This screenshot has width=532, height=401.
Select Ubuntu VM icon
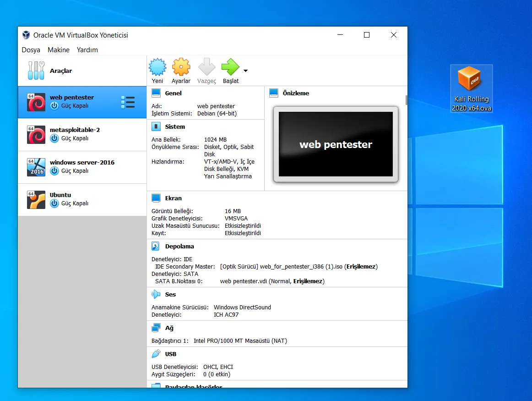36,200
